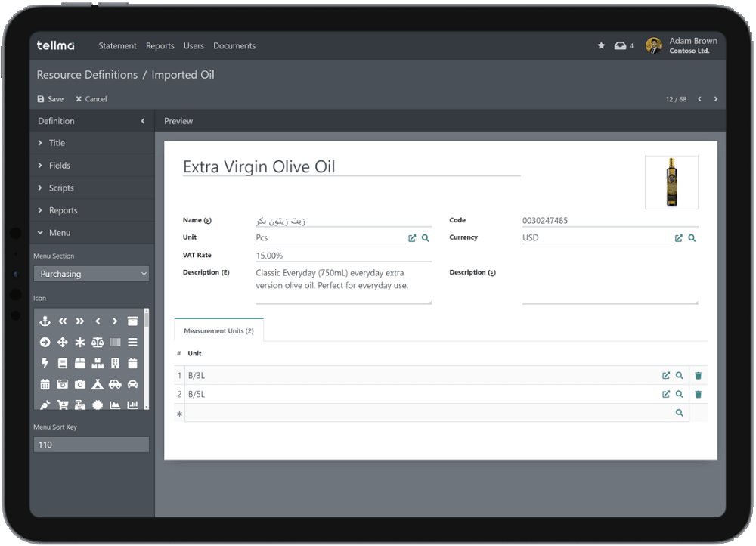
Task: Open the Users menu
Action: (x=194, y=46)
